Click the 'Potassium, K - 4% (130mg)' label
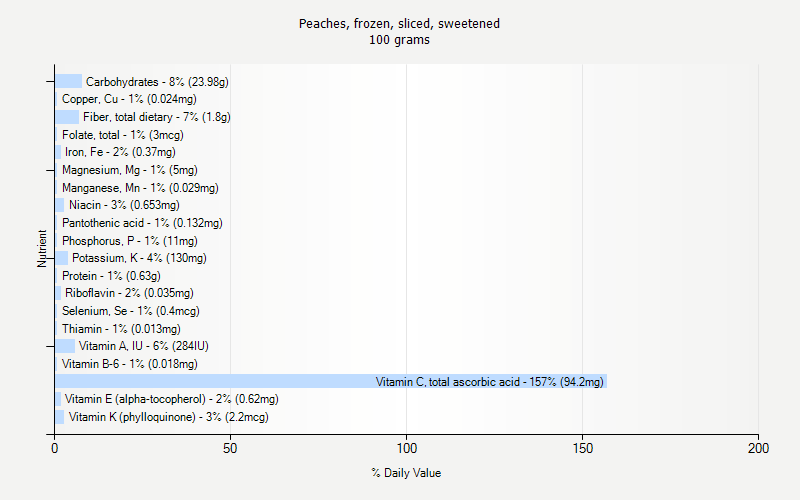Viewport: 800px width, 500px height. (139, 258)
